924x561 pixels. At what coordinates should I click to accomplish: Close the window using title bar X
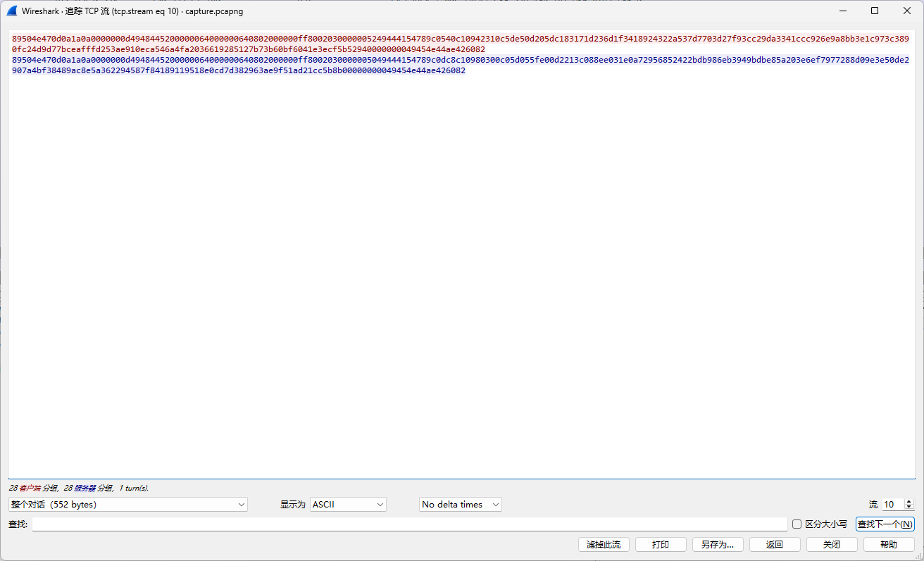point(907,11)
